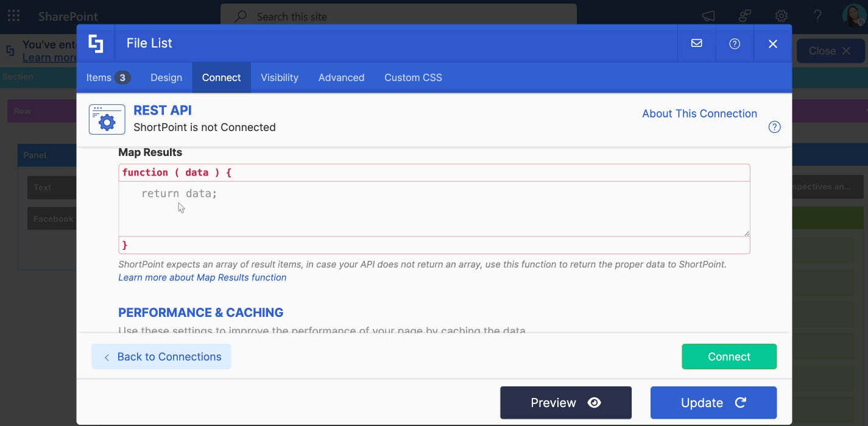This screenshot has width=868, height=426.
Task: Click the items count badge 3
Action: [x=122, y=77]
